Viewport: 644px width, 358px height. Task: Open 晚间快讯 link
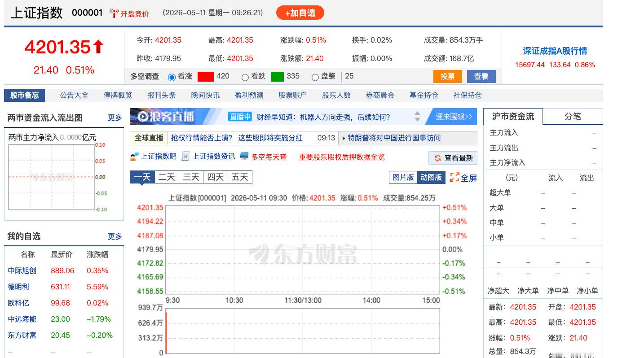[205, 95]
